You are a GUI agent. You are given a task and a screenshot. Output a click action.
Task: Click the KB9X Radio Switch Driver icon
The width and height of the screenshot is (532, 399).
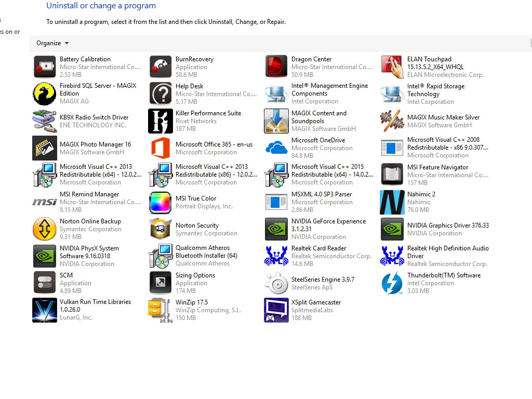pos(45,121)
